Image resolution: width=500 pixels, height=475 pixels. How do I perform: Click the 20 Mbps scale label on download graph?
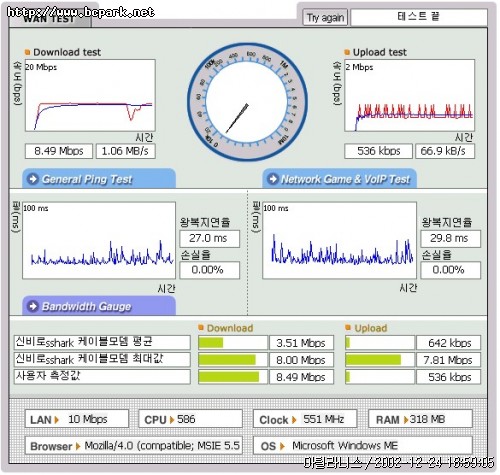pos(41,67)
